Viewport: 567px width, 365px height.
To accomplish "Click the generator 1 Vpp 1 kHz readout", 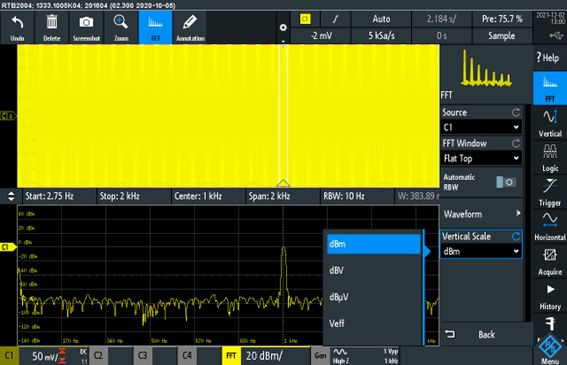I will [390, 356].
